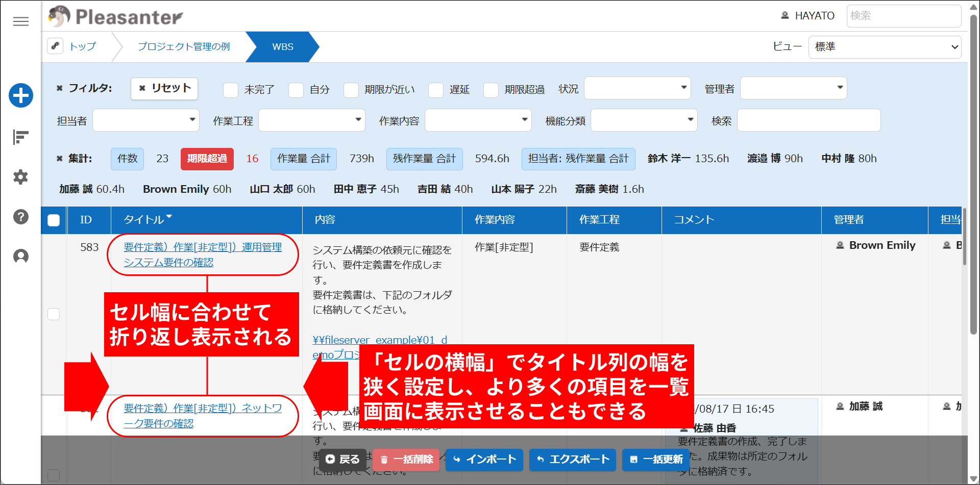Enable the 期限超過 filter checkbox
Image resolution: width=980 pixels, height=485 pixels.
(491, 90)
